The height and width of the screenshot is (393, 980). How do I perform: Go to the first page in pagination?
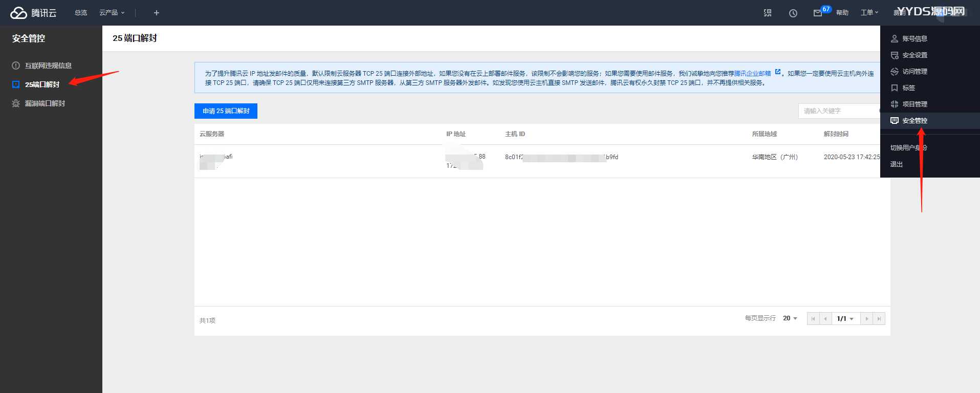813,319
